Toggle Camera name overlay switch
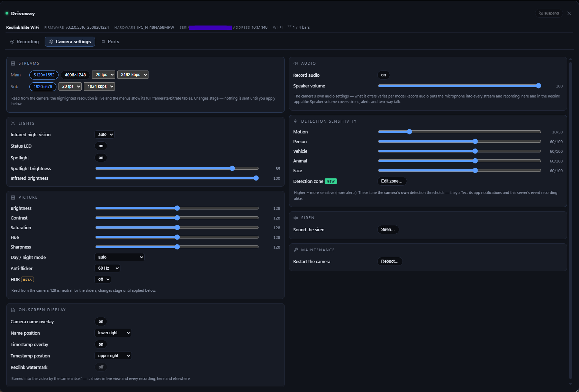The width and height of the screenshot is (579, 392). pyautogui.click(x=101, y=321)
